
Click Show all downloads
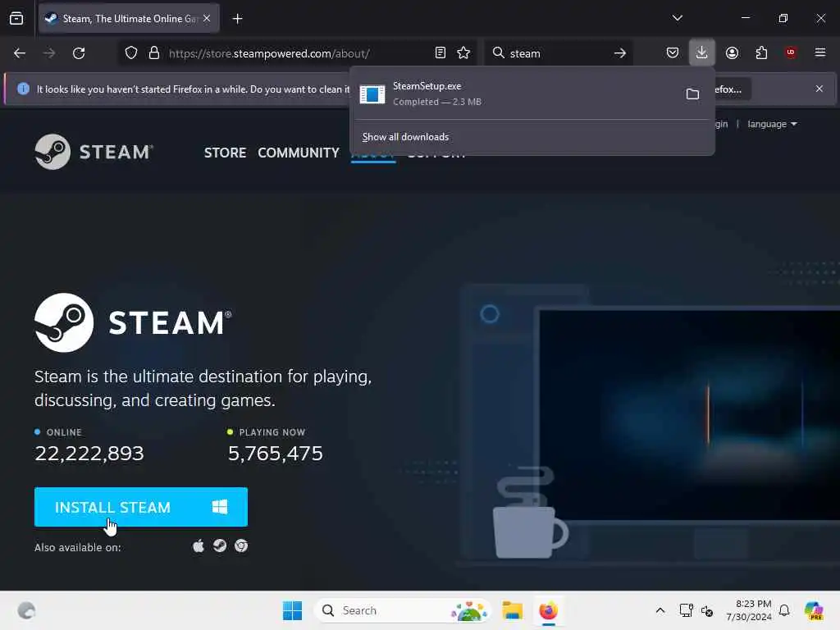[405, 137]
